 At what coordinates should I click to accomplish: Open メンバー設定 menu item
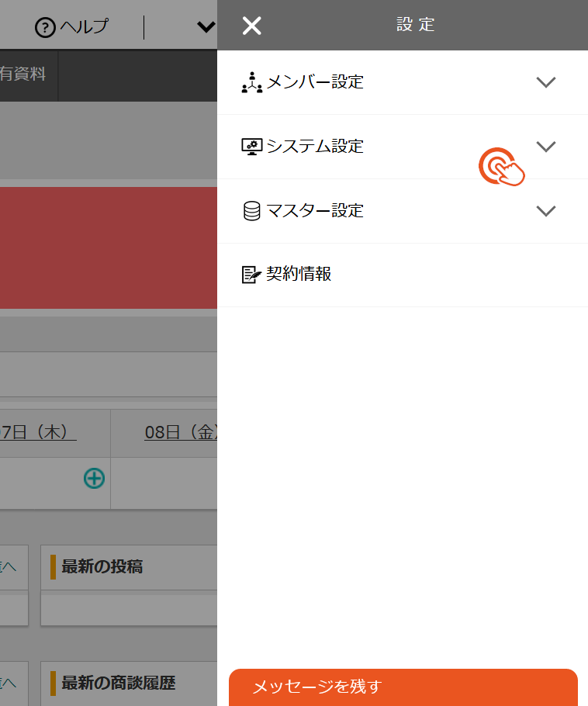(x=403, y=82)
